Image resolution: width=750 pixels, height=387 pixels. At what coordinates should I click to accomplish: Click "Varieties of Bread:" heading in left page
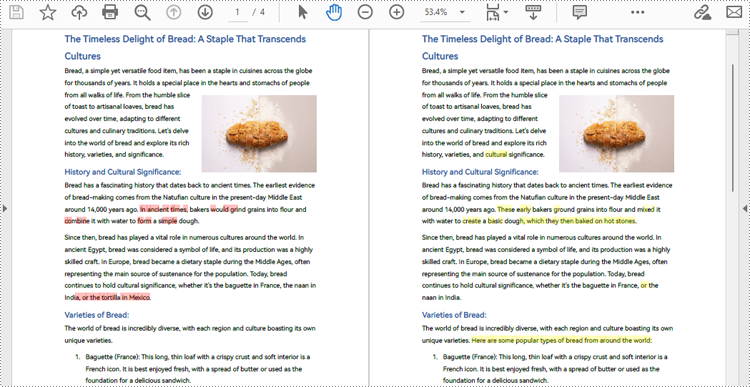pyautogui.click(x=97, y=315)
